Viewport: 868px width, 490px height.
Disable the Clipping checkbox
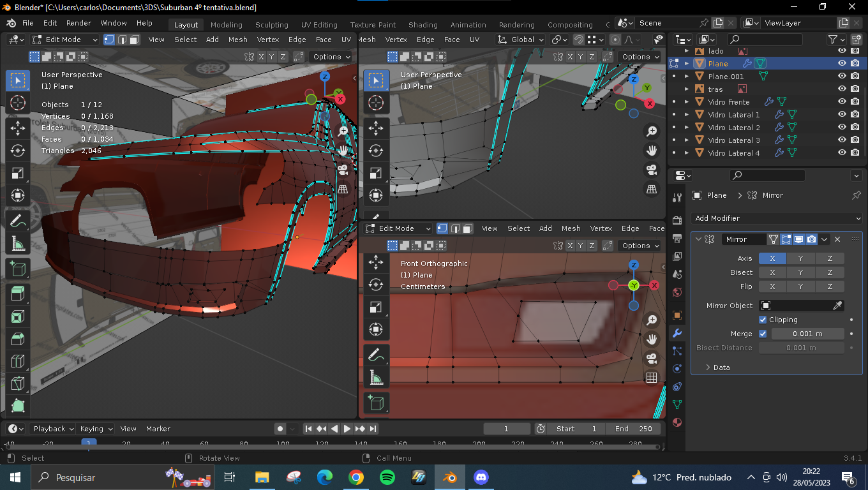tap(763, 320)
